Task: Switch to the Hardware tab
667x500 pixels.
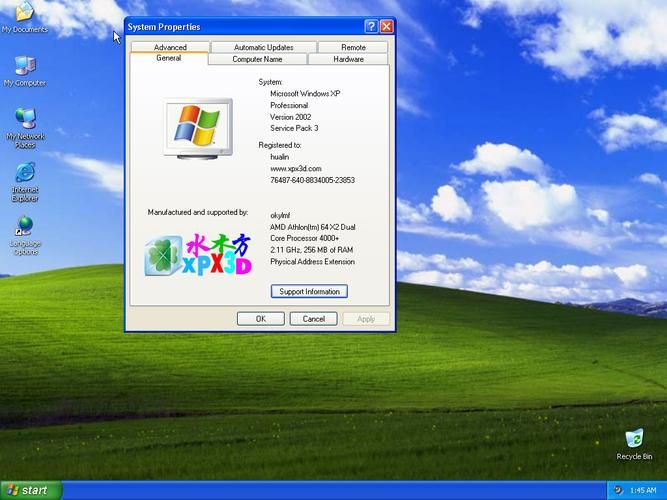Action: [x=348, y=59]
